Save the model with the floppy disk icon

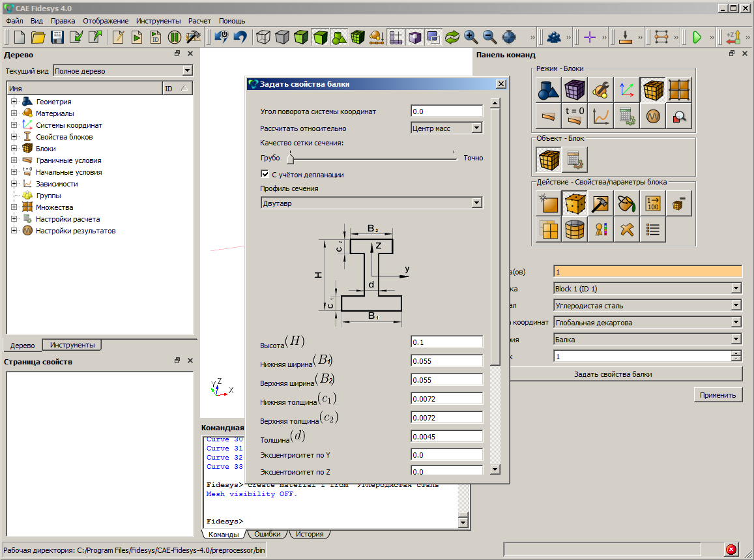click(57, 37)
